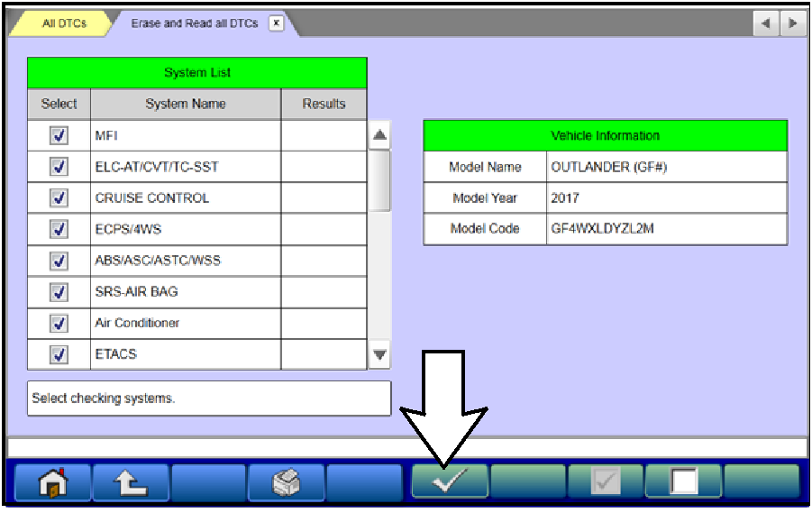Click the empty square deselect-all icon

click(x=682, y=482)
